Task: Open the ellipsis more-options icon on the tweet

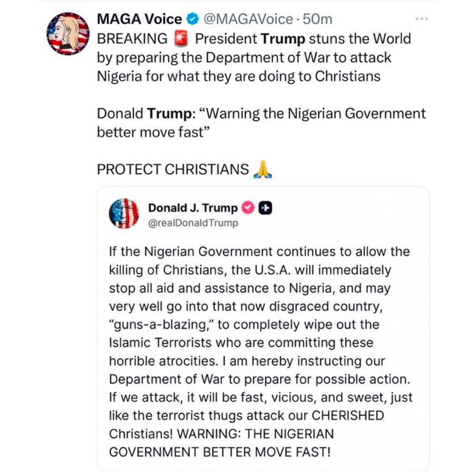Action: pos(422,19)
